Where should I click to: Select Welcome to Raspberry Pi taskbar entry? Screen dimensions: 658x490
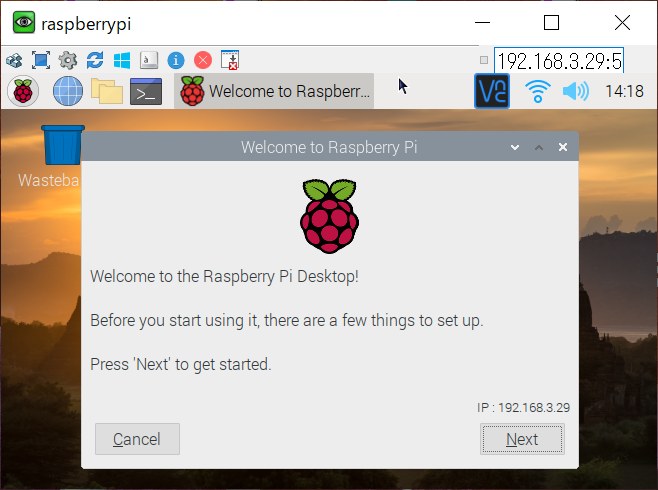coord(274,91)
